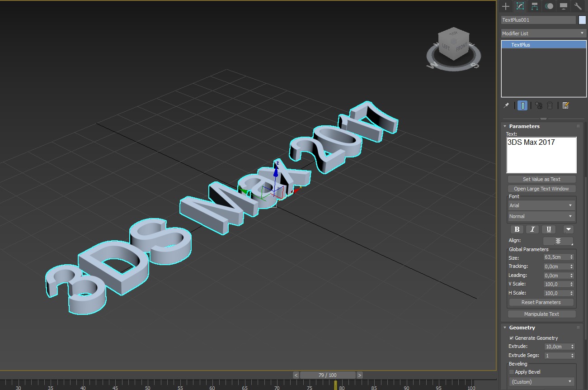Image resolution: width=588 pixels, height=390 pixels.
Task: Switch to the Create panel
Action: (505, 6)
